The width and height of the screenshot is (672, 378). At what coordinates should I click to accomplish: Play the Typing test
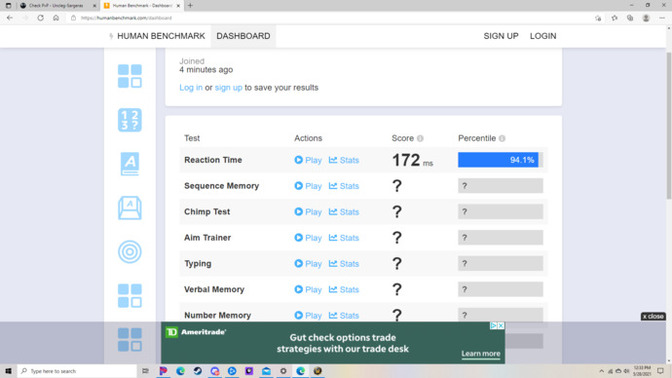click(308, 264)
